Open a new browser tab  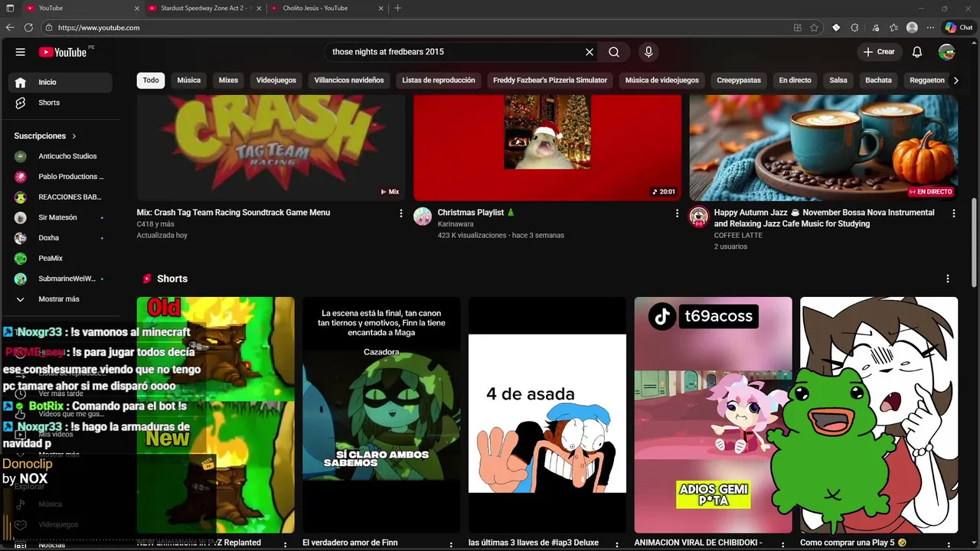(x=397, y=8)
